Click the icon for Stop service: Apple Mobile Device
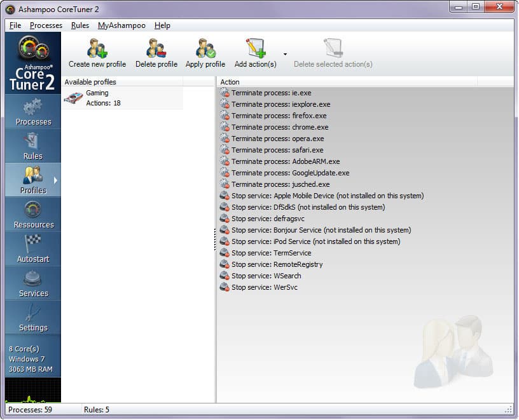The width and height of the screenshot is (519, 420). (225, 196)
